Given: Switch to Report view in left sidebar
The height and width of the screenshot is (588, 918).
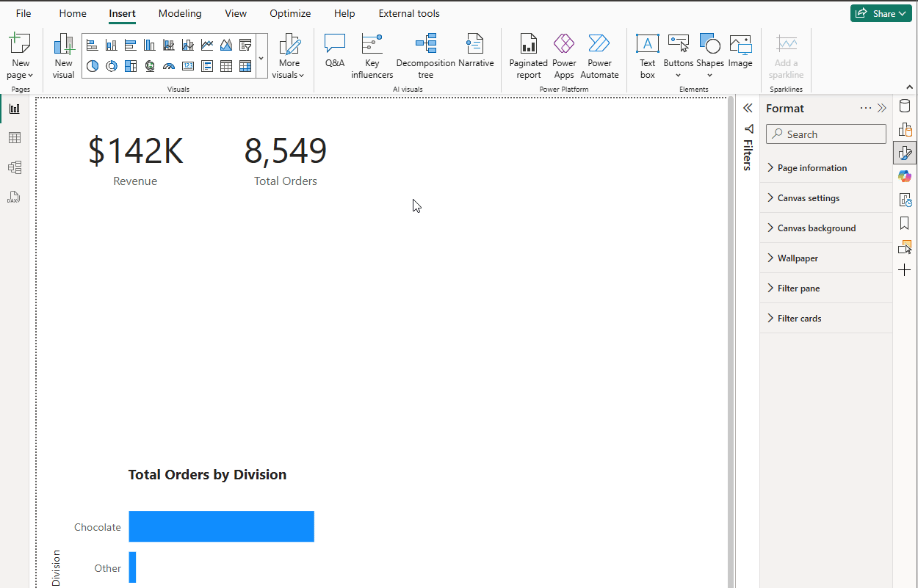Looking at the screenshot, I should (15, 109).
